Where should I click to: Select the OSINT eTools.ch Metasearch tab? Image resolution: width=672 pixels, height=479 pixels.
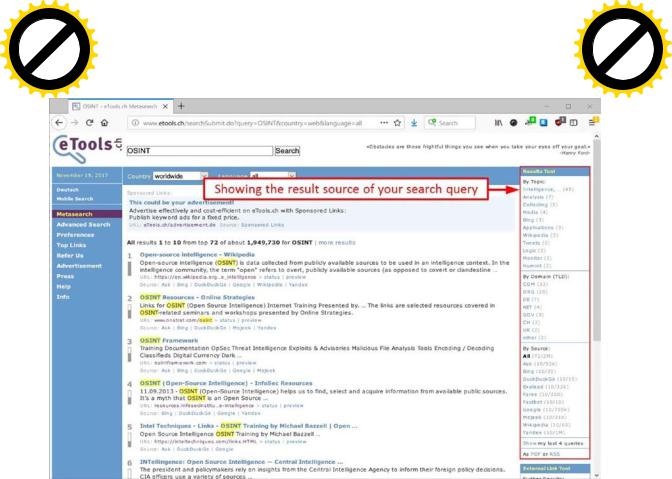point(120,106)
